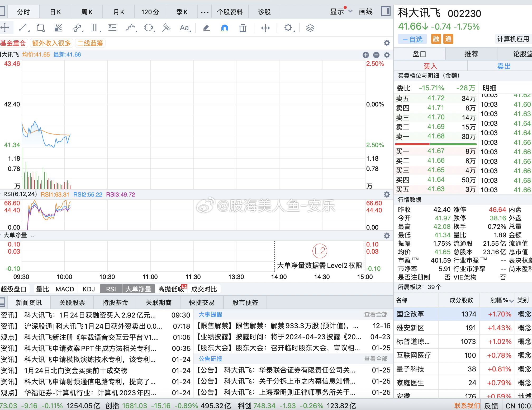Select the pitchfork ruler drawing tool
The width and height of the screenshot is (532, 410).
(x=166, y=27)
